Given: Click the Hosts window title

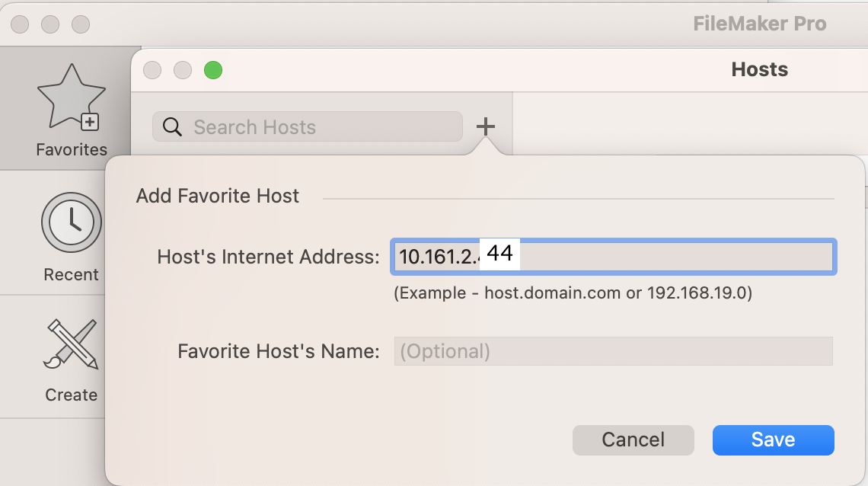Looking at the screenshot, I should click(760, 70).
